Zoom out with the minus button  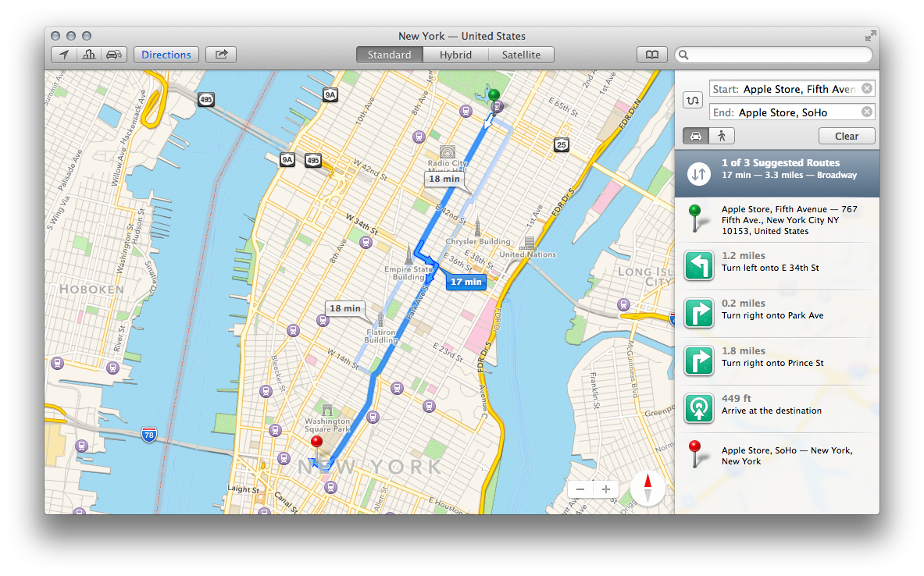pos(580,489)
